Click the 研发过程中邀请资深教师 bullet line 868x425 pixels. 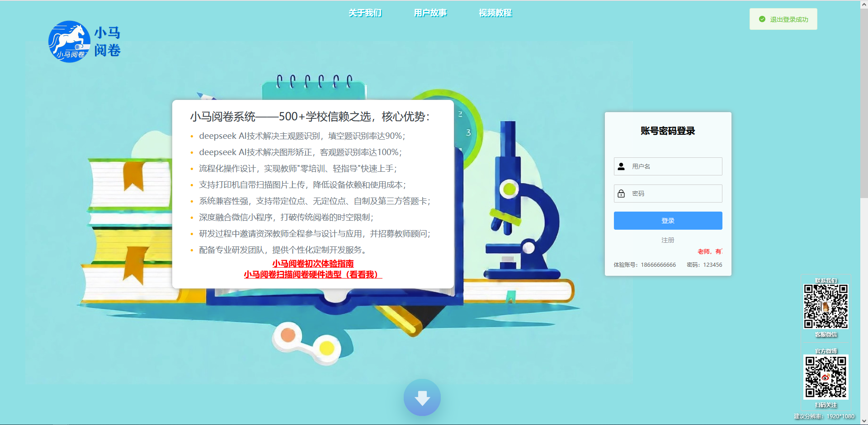(315, 234)
